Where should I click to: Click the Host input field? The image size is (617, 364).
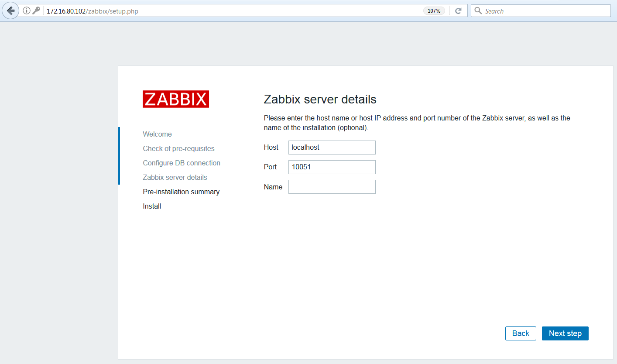tap(332, 148)
